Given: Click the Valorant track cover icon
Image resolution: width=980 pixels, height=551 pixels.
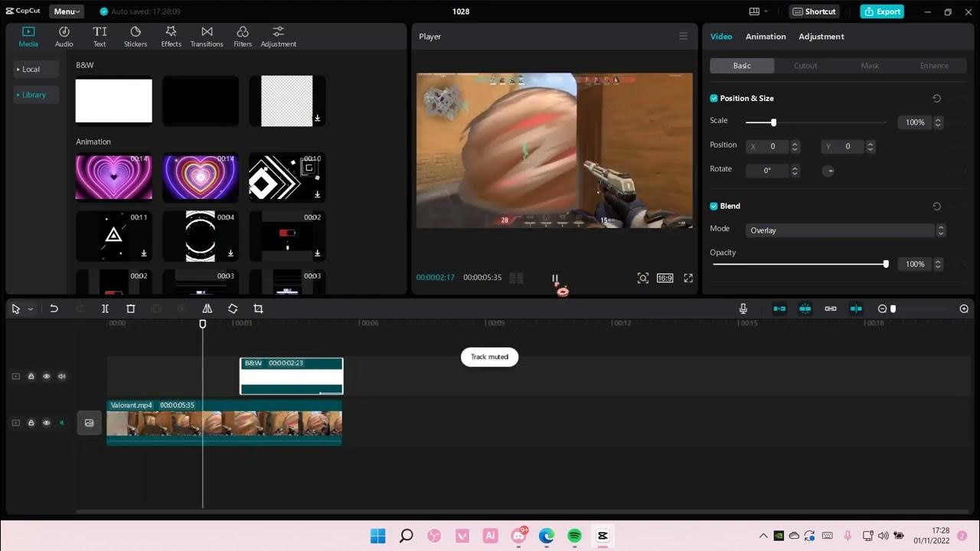Looking at the screenshot, I should tap(89, 422).
